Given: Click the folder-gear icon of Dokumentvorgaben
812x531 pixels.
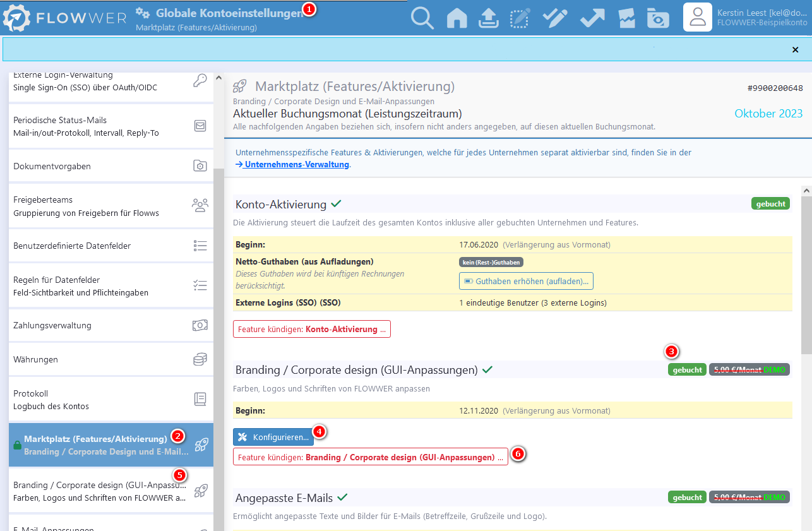Looking at the screenshot, I should pos(200,166).
